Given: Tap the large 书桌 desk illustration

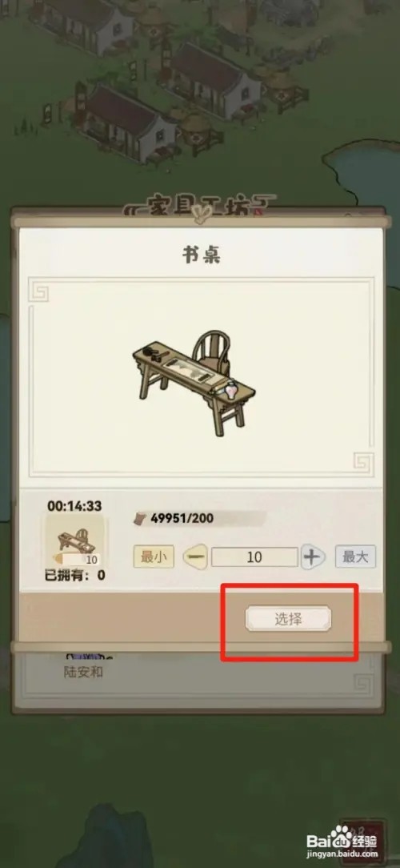Looking at the screenshot, I should tap(194, 380).
